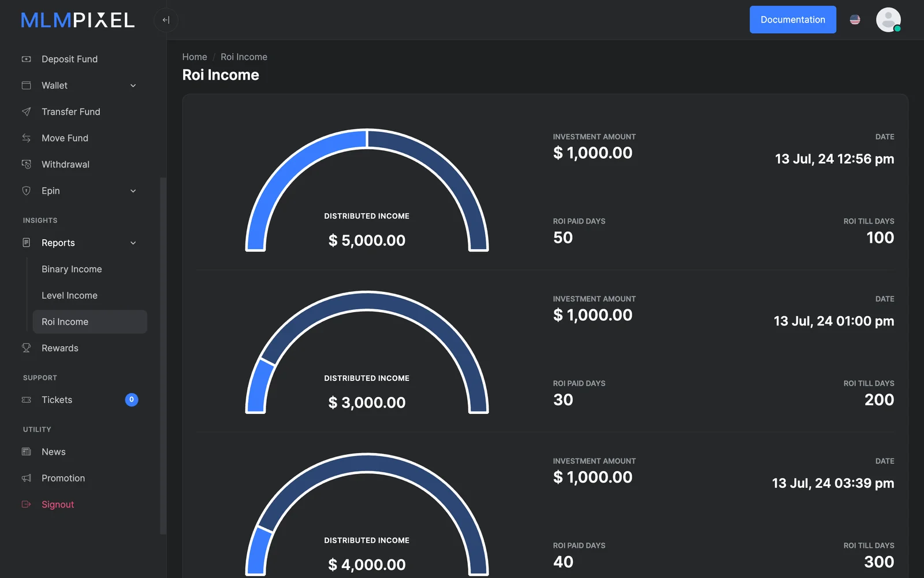Click the SUPPORT section label
This screenshot has width=924, height=578.
[x=40, y=377]
